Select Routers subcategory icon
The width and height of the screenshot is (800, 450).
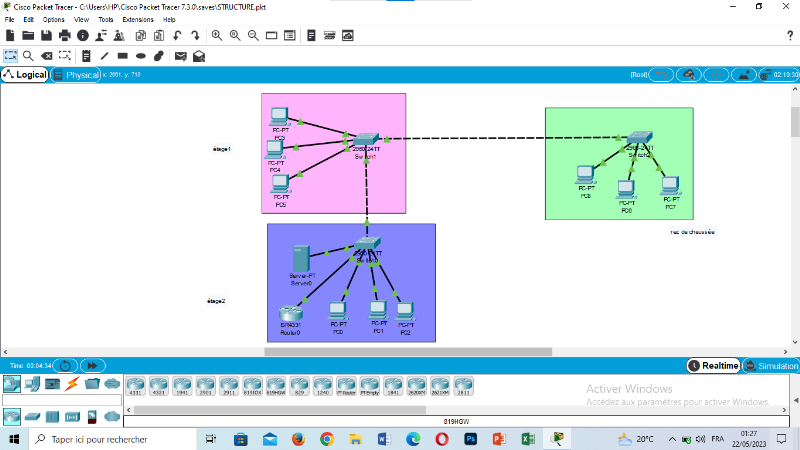pyautogui.click(x=12, y=416)
